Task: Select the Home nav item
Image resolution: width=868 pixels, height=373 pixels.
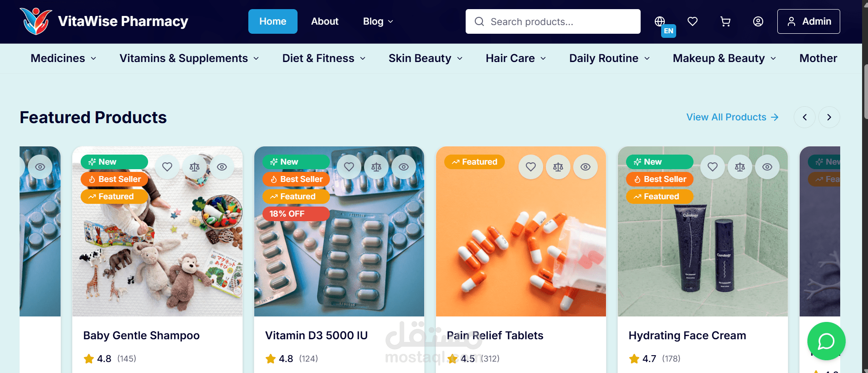Action: [x=272, y=21]
